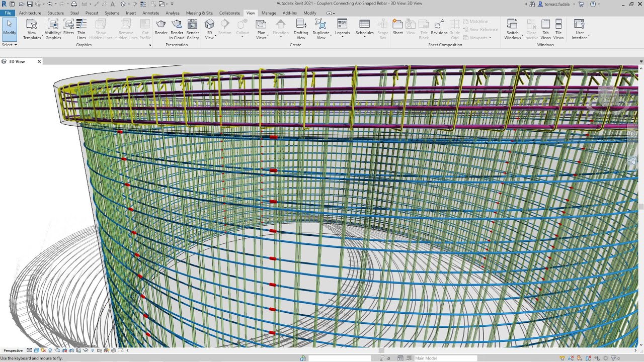Click the binoculars search icon in title bar

click(x=532, y=4)
